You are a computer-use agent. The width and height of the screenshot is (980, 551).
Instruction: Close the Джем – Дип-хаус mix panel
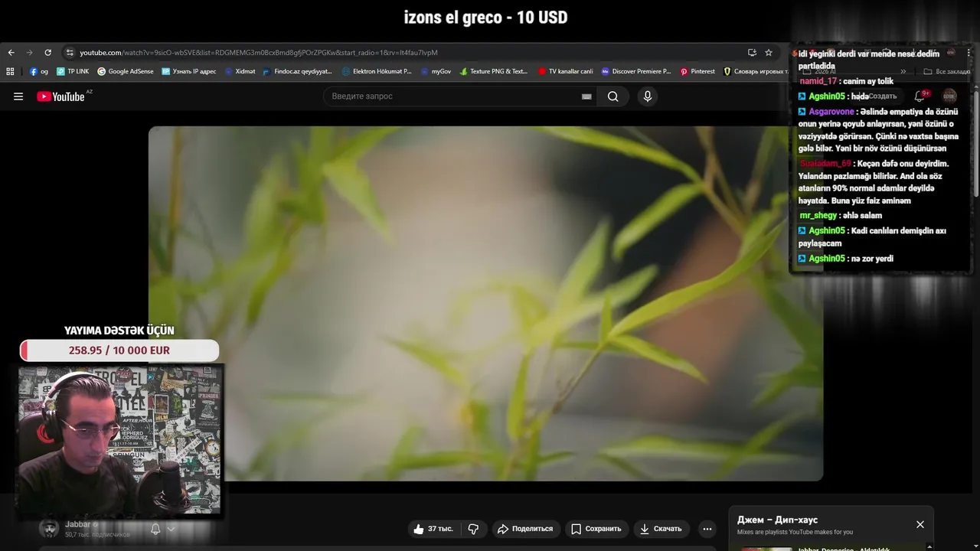click(920, 524)
